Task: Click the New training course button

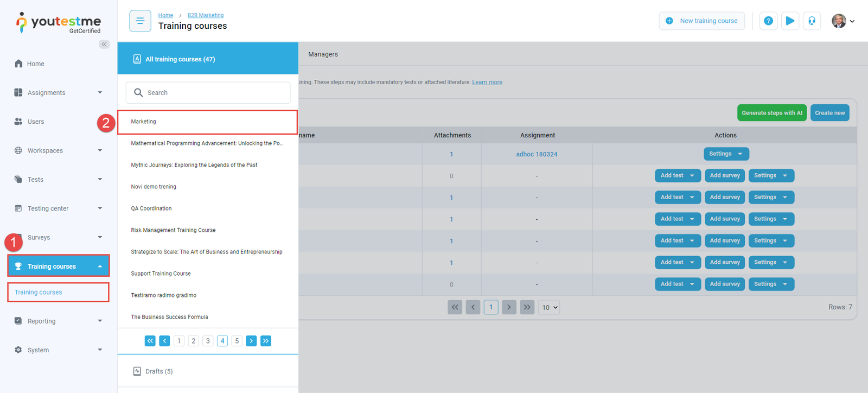Action: (702, 21)
